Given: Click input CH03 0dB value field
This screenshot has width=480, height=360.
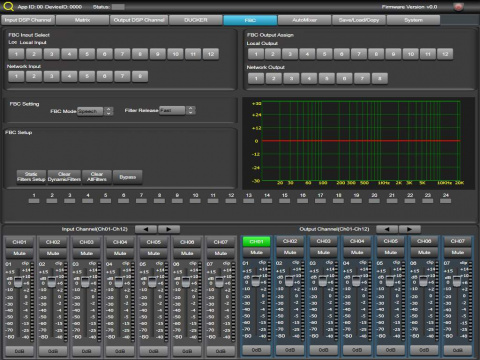Looking at the screenshot, I should (x=86, y=351).
